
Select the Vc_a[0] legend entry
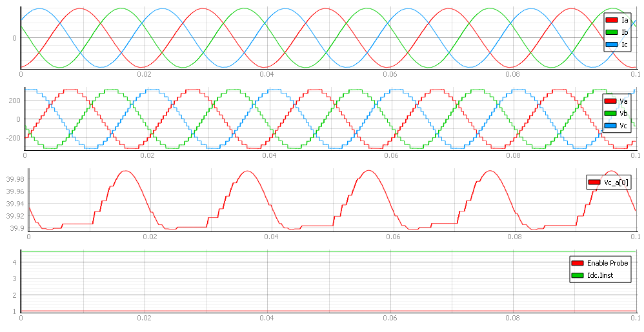pos(616,183)
